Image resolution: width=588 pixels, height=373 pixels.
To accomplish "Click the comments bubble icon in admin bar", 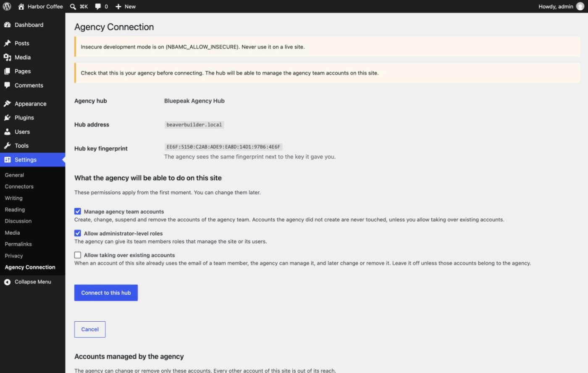I will coord(98,6).
